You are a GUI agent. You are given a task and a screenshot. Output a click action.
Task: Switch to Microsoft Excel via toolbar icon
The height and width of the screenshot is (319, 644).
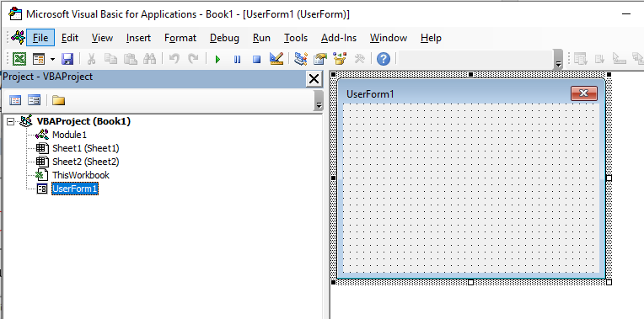(x=19, y=59)
